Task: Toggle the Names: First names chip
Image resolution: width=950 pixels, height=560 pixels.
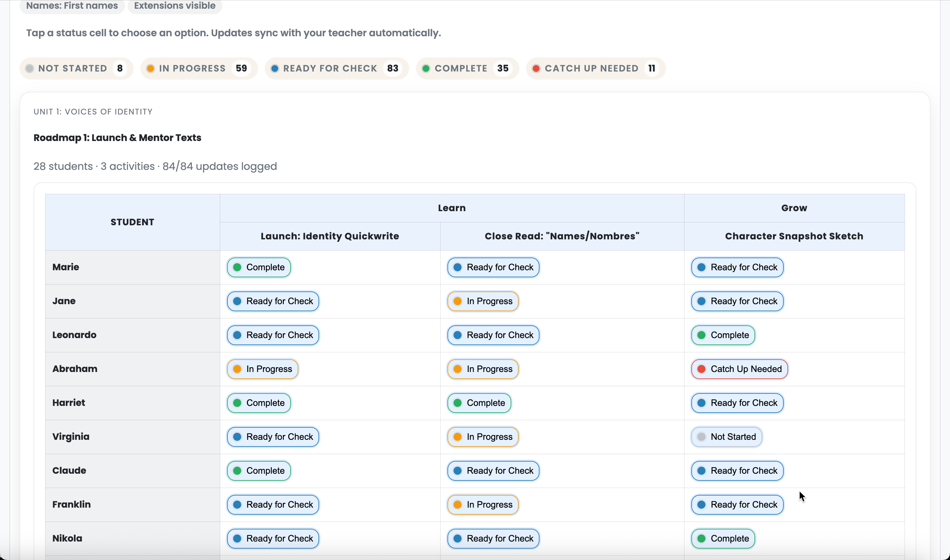Action: coord(72,6)
